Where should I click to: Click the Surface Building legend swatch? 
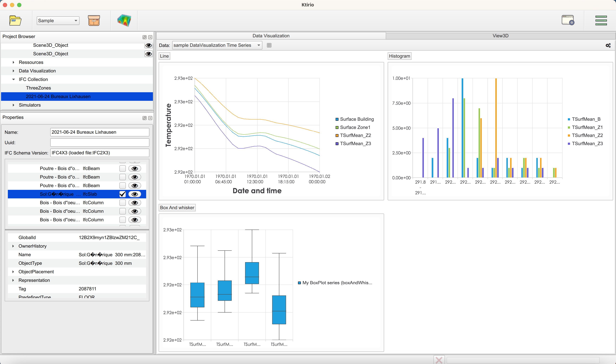coord(337,119)
